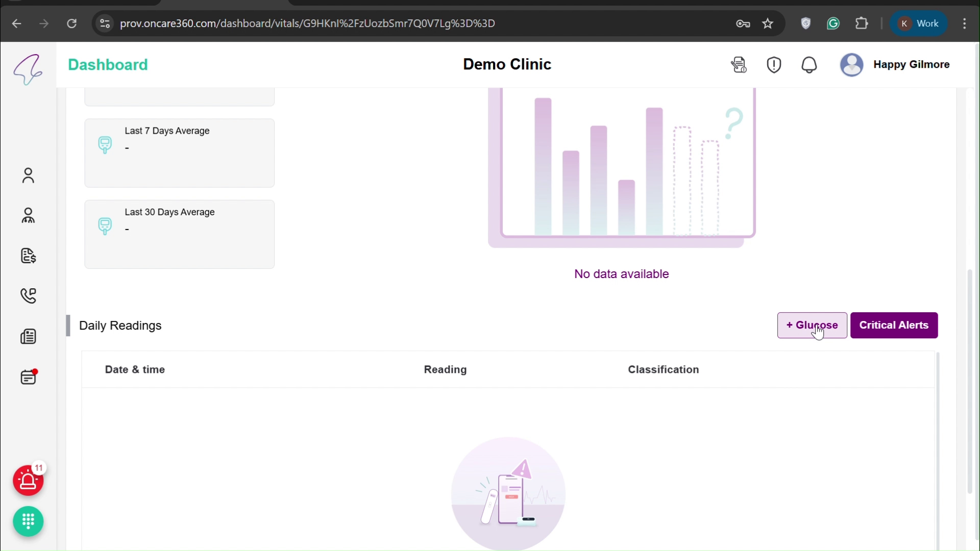Open the Happy Gilmore profile avatar menu
This screenshot has height=551, width=980.
point(852,65)
